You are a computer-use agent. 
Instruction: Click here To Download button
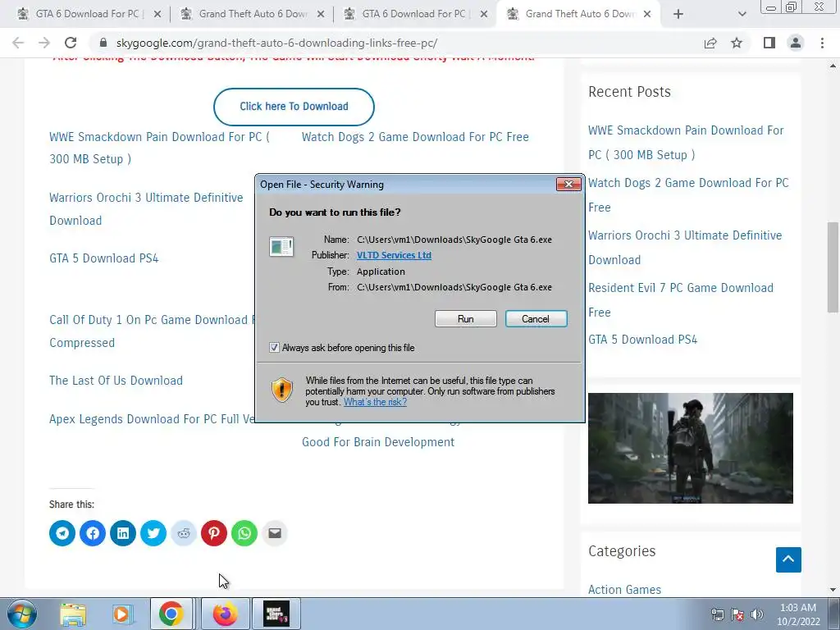294,107
